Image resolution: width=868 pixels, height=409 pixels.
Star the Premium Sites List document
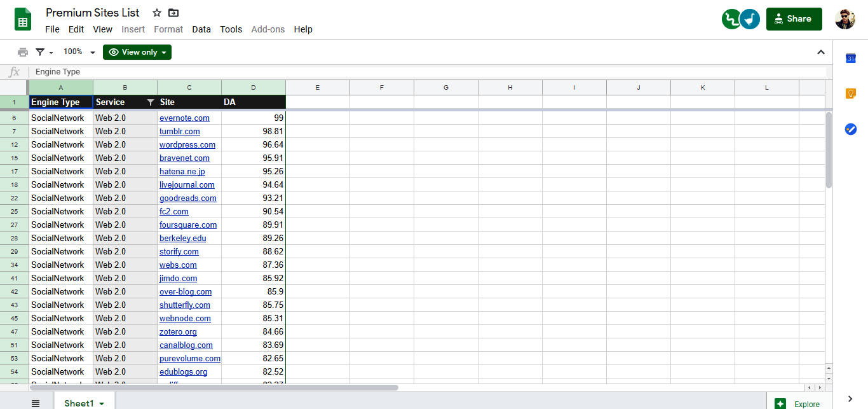[157, 13]
